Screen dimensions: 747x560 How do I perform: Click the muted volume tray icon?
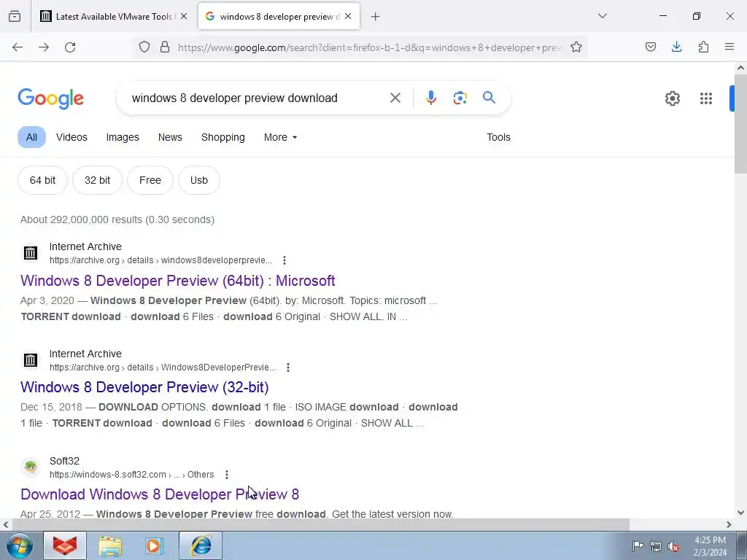(673, 546)
